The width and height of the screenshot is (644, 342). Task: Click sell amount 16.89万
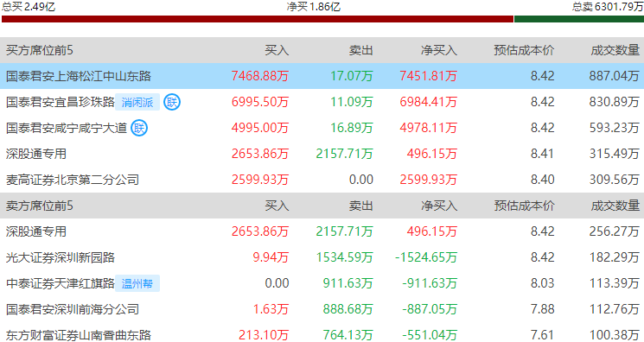352,128
